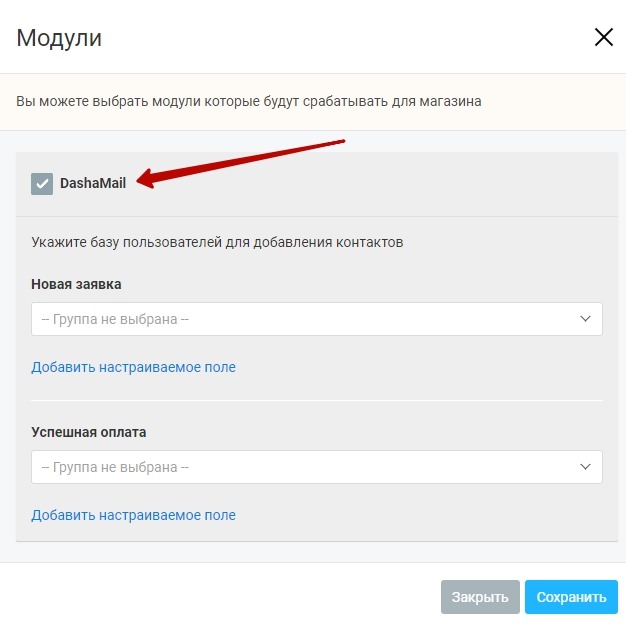Screen dimensions: 626x625
Task: Click the chevron in the Новая заявка selector
Action: (586, 319)
